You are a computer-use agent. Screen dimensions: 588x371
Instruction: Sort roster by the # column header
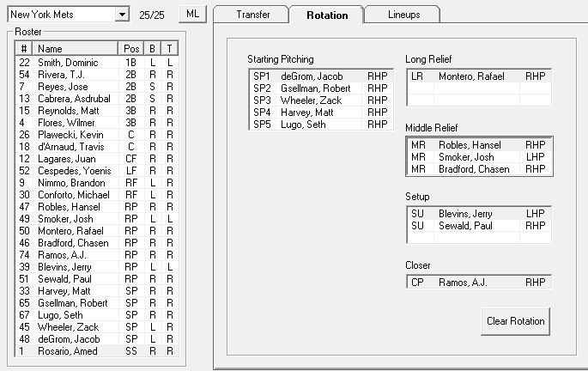click(24, 49)
